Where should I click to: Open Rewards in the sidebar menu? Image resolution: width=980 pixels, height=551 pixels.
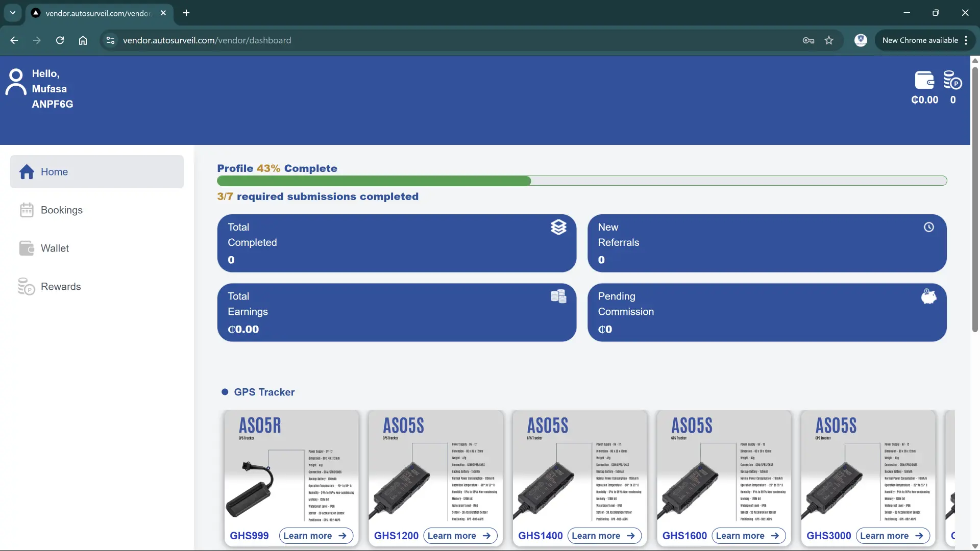click(97, 287)
